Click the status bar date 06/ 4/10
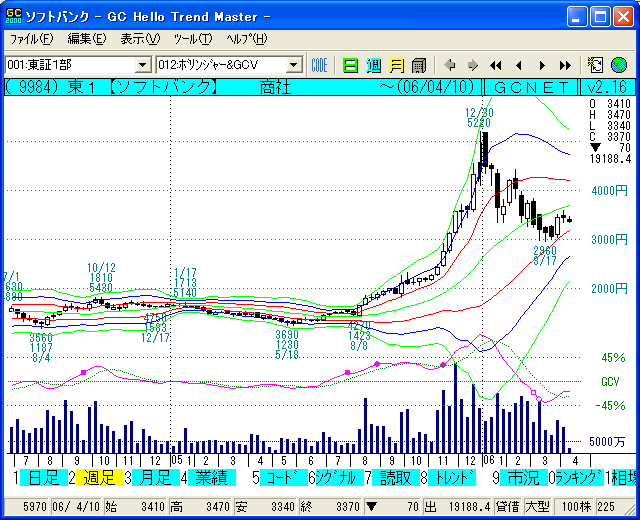Viewport: 640px width, 520px height. coord(76,507)
